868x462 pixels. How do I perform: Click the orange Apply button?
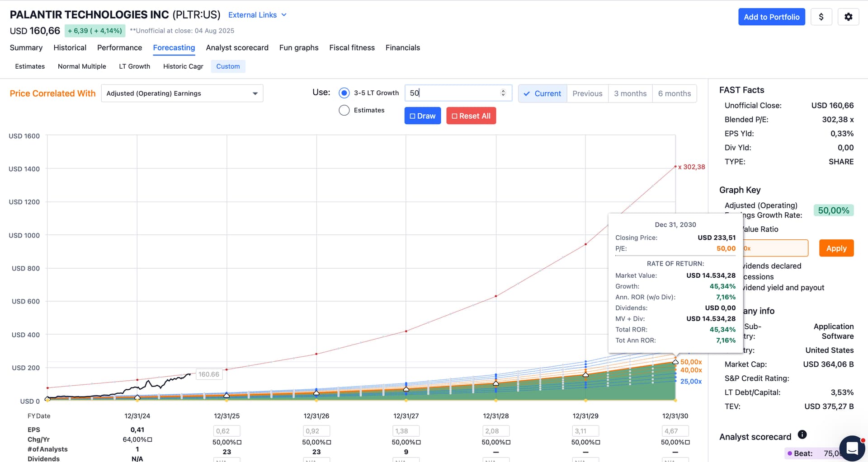(836, 248)
